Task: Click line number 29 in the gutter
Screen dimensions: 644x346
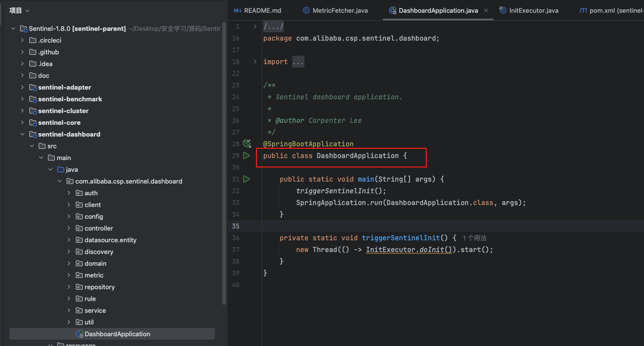Action: pos(235,156)
